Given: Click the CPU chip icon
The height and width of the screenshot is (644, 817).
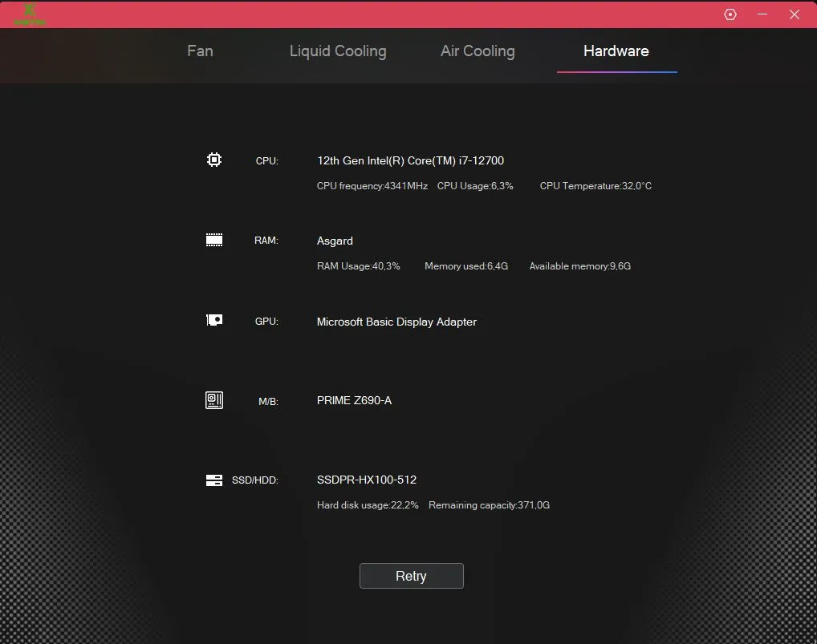Looking at the screenshot, I should 214,160.
